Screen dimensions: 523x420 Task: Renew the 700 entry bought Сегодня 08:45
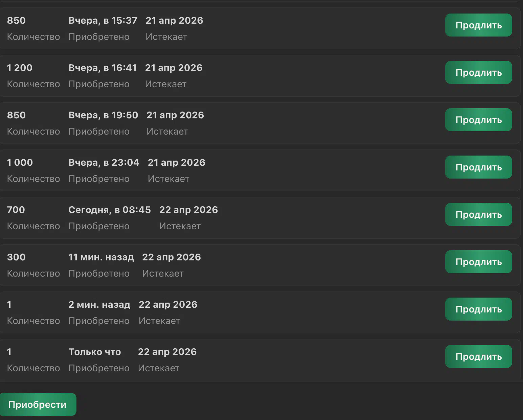[478, 214]
